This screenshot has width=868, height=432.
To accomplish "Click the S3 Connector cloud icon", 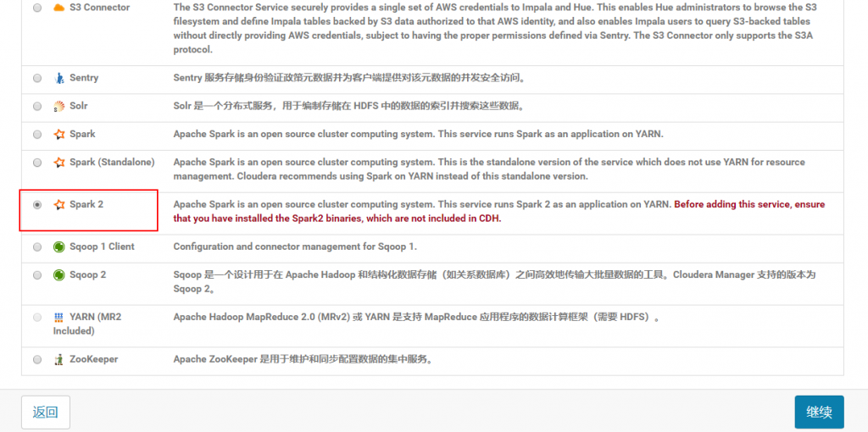I will point(58,8).
